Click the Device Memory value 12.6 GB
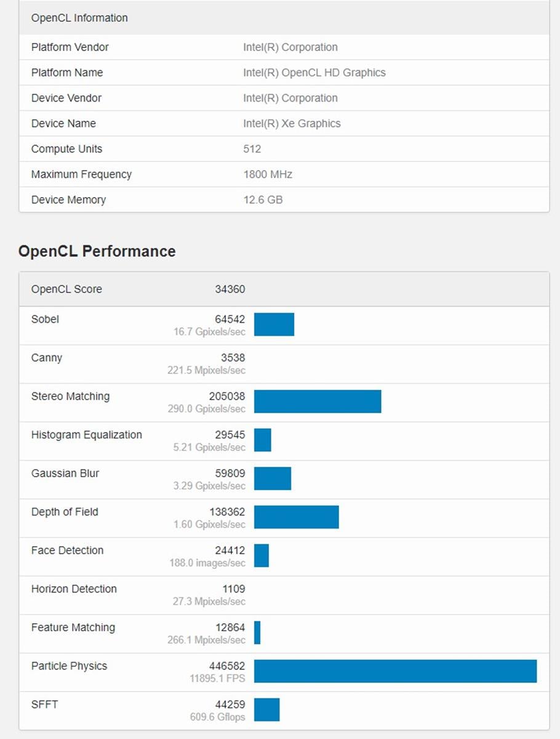Image resolution: width=560 pixels, height=739 pixels. [x=263, y=200]
